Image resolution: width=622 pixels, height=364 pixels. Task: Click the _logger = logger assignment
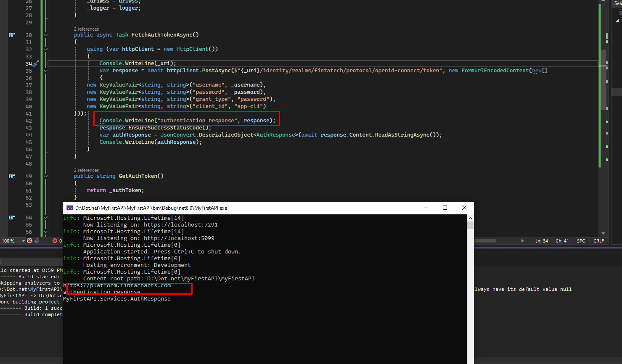click(x=114, y=8)
